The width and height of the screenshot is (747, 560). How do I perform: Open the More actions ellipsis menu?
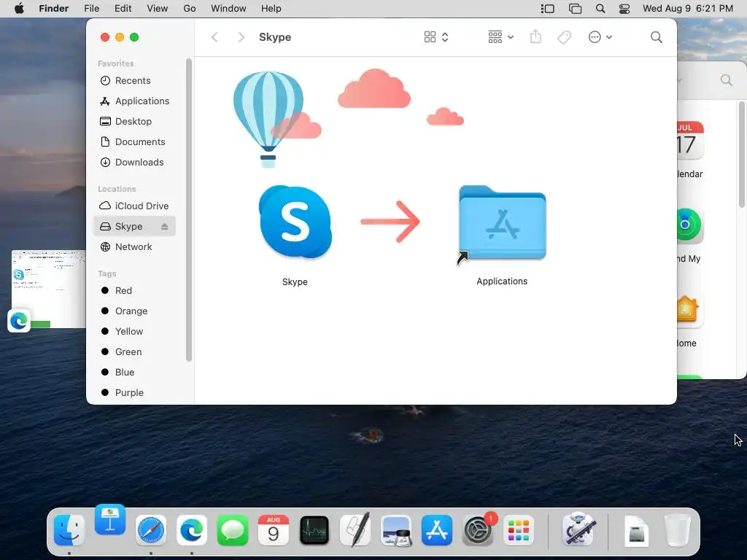(600, 37)
